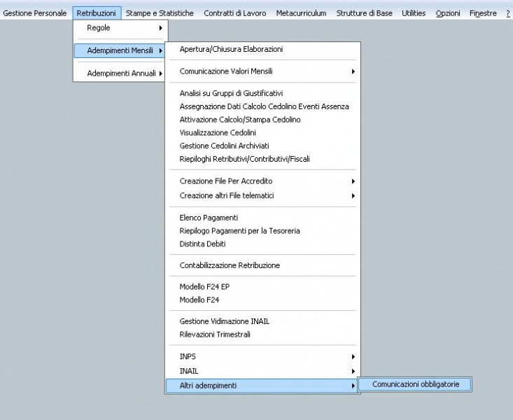Open the Utilities menu

click(414, 13)
